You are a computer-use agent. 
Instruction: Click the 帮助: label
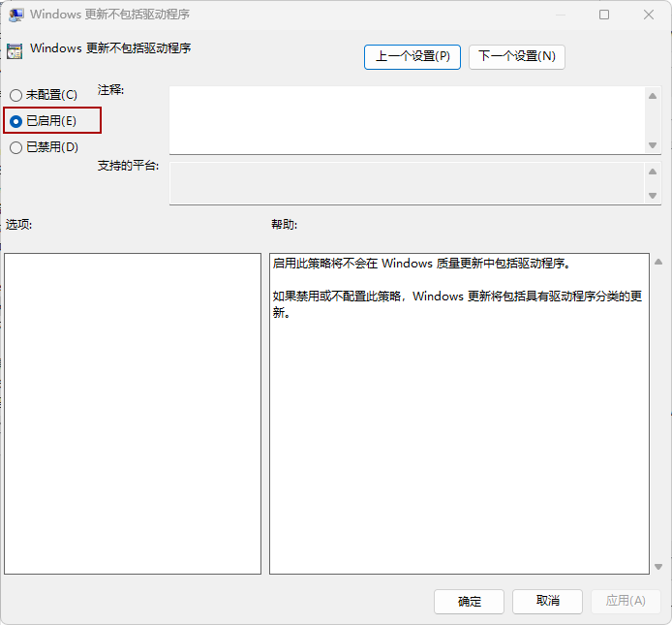284,225
